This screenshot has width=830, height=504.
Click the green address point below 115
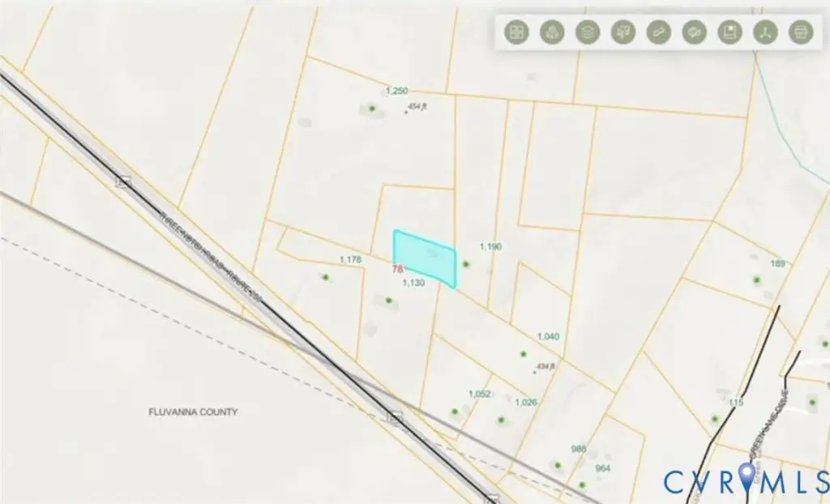[x=715, y=419]
